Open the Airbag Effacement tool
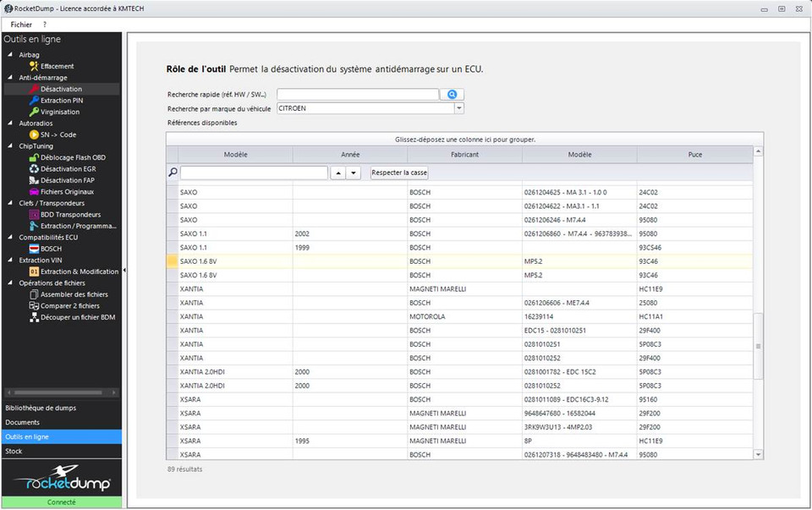The width and height of the screenshot is (812, 510). point(57,66)
